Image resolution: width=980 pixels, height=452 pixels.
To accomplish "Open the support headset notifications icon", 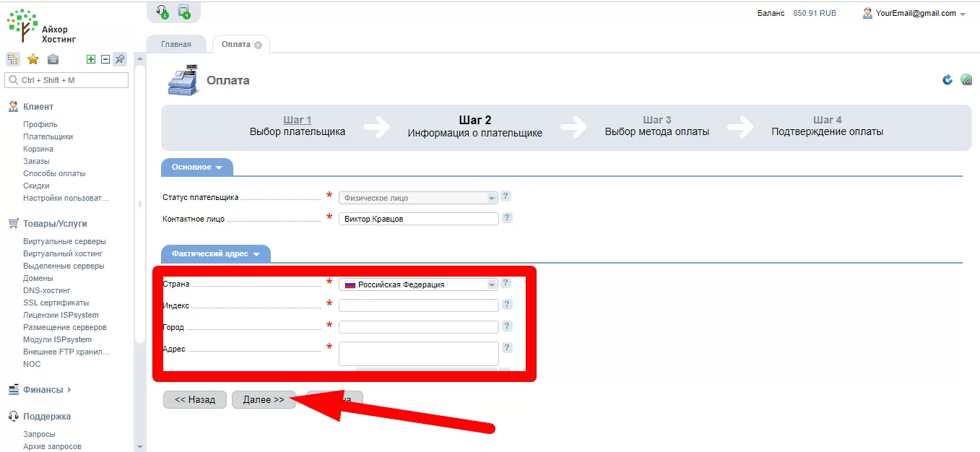I will coord(162,11).
